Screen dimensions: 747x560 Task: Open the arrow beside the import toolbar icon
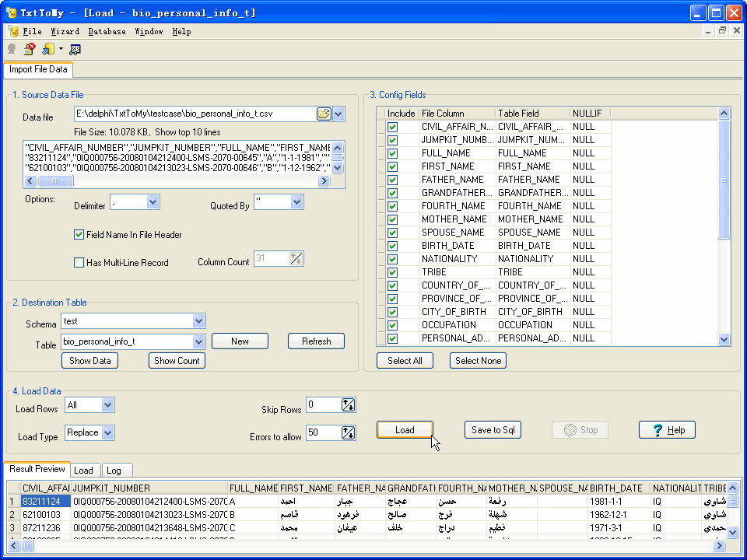(x=61, y=49)
